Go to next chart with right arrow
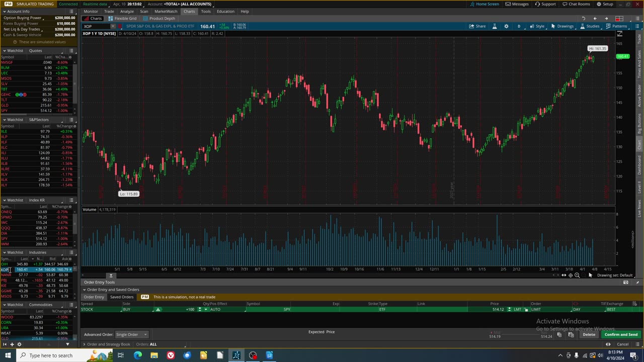Image resolution: width=644 pixels, height=362 pixels. point(606,19)
